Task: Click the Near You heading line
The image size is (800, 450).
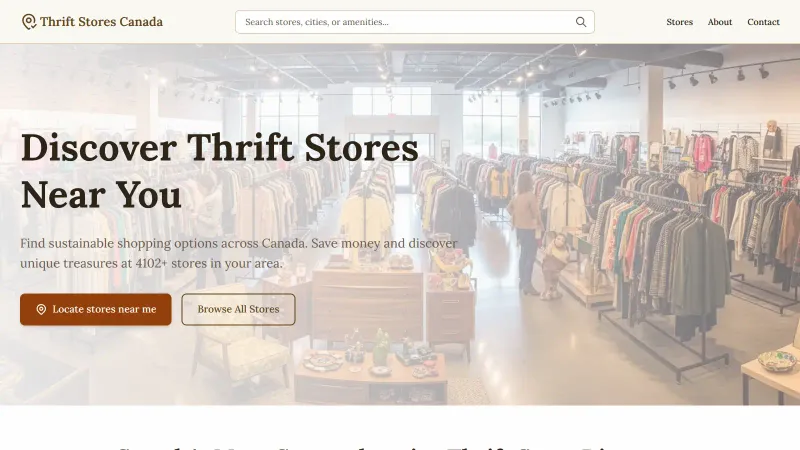Action: click(x=101, y=194)
